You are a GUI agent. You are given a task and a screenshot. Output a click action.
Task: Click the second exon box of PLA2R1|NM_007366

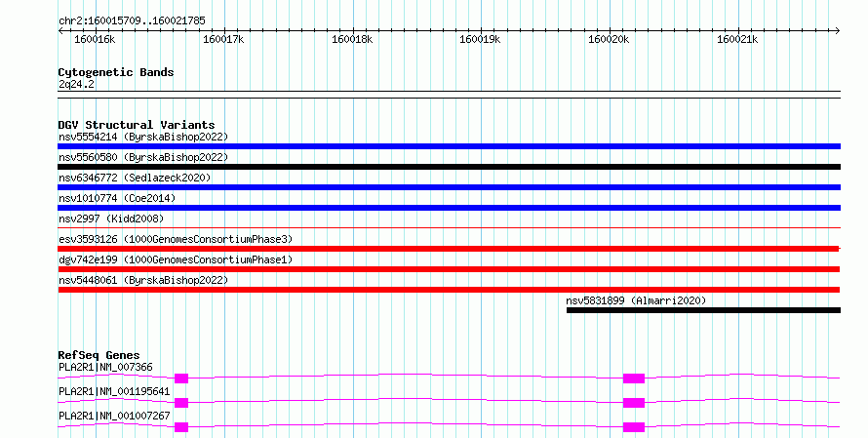(x=634, y=378)
